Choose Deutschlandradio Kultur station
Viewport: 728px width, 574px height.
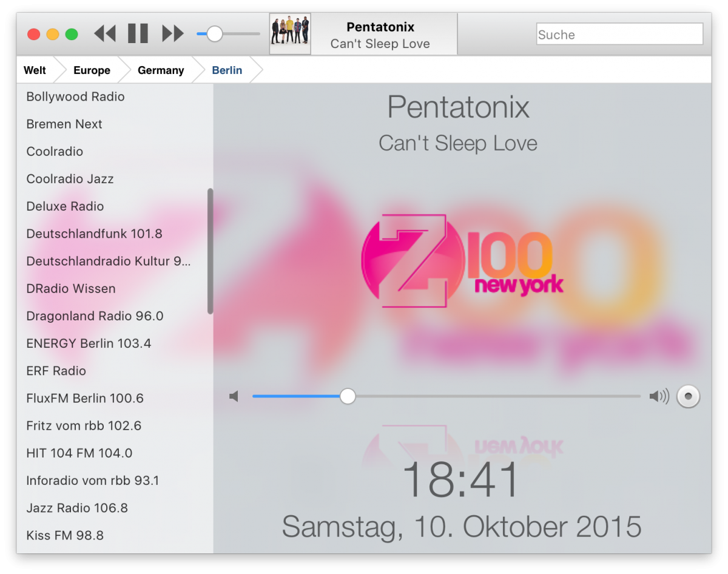click(115, 261)
